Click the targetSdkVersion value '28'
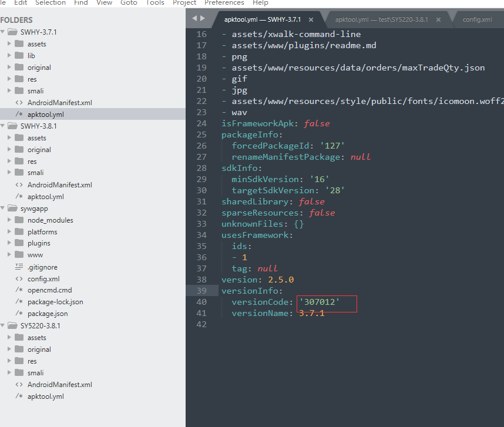The height and width of the screenshot is (427, 504). (335, 190)
